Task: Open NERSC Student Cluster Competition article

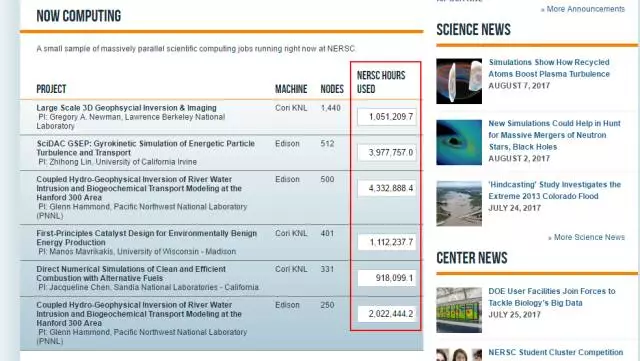Action: click(556, 352)
